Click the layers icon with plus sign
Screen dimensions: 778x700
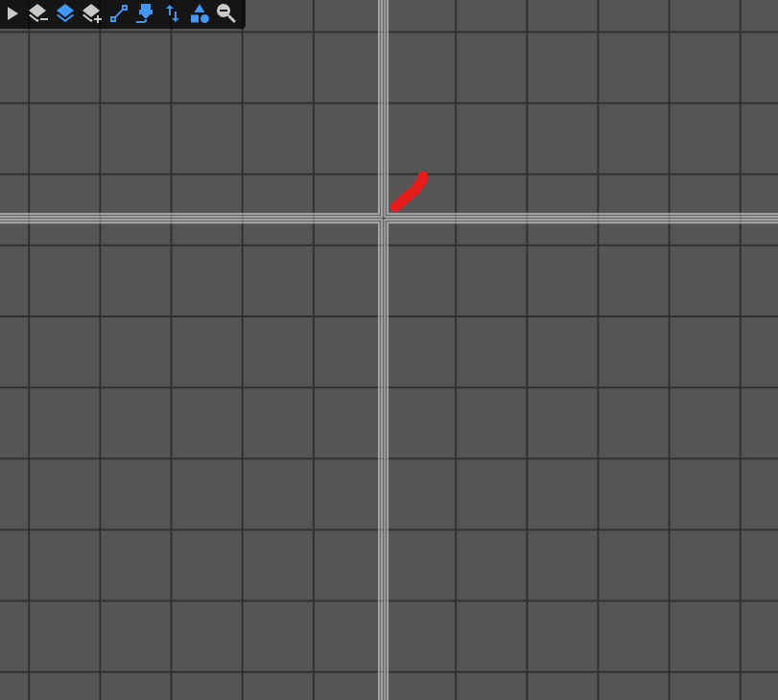click(x=92, y=13)
